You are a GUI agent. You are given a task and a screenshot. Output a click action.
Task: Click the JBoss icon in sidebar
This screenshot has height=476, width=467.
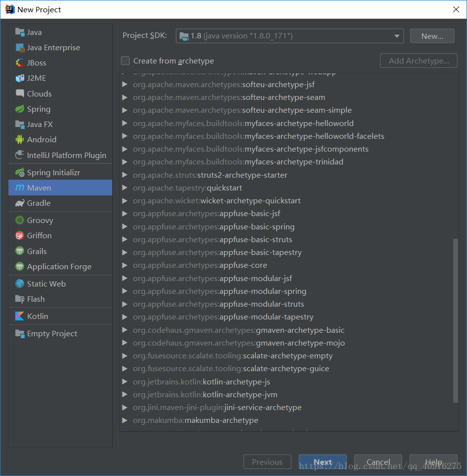pos(20,63)
